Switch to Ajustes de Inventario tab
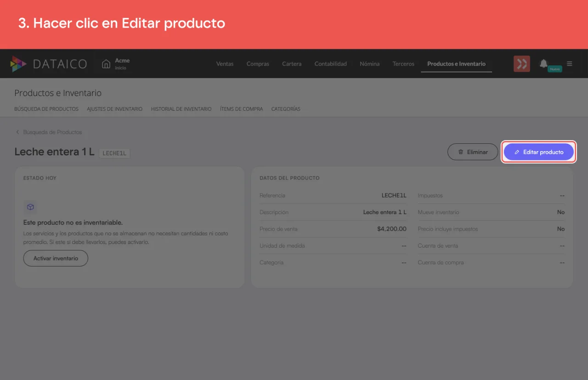Screen dimensions: 588x380 pos(114,109)
